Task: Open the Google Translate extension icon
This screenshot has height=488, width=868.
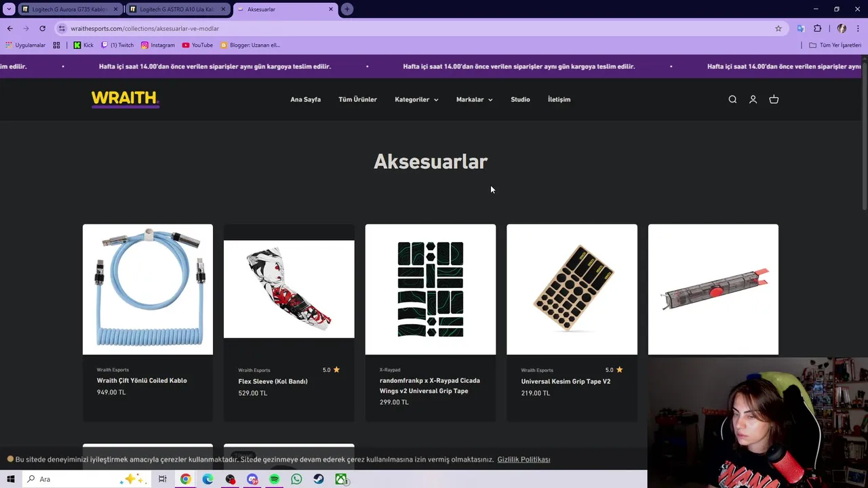Action: pos(801,28)
